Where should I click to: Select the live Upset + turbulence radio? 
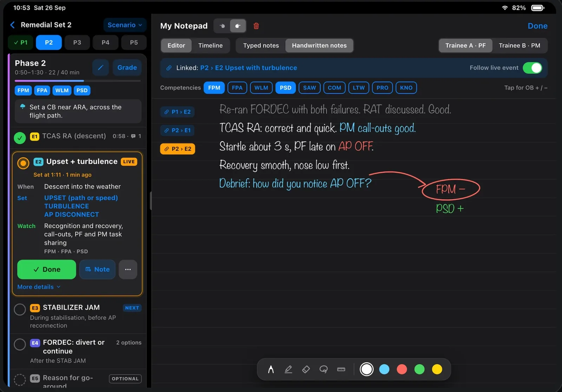[x=23, y=163]
